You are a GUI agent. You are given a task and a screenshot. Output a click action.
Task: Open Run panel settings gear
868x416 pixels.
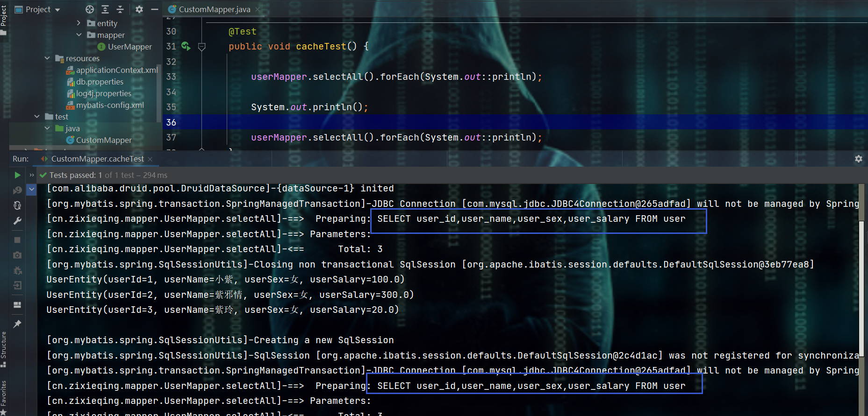click(x=858, y=159)
